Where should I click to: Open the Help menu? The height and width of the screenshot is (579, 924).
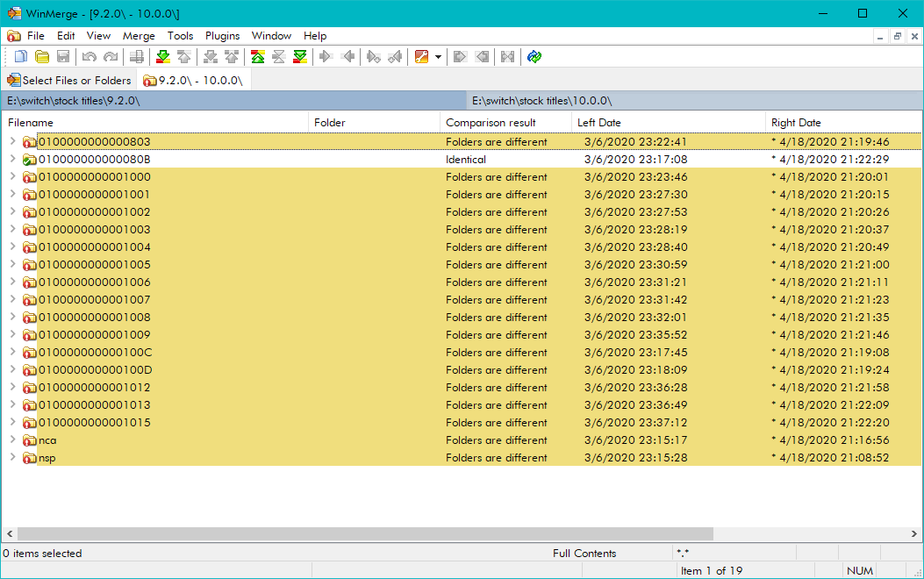pyautogui.click(x=315, y=36)
